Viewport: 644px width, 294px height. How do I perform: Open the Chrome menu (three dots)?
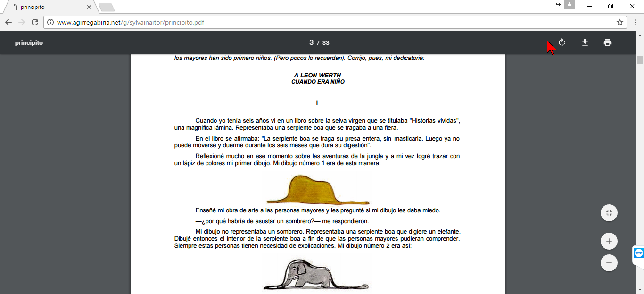(x=635, y=22)
